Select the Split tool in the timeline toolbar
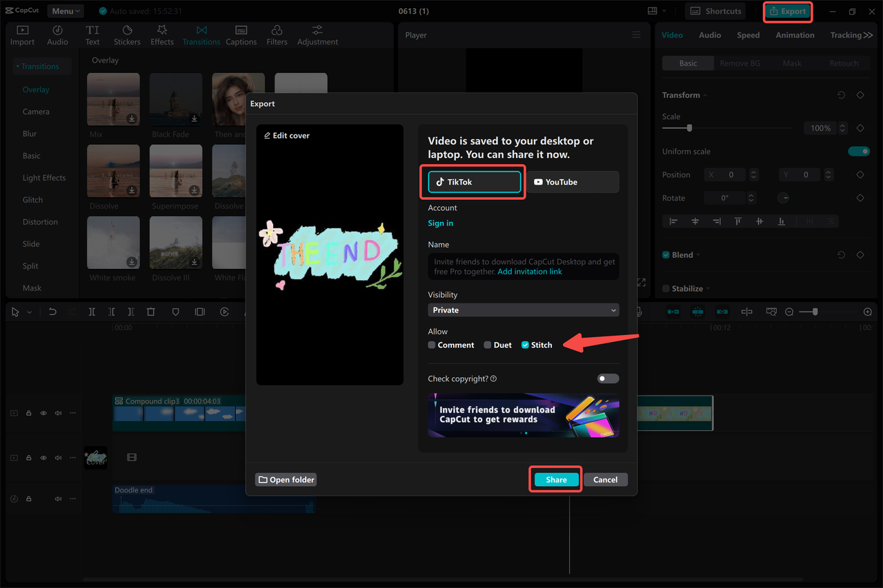The height and width of the screenshot is (588, 883). click(92, 312)
